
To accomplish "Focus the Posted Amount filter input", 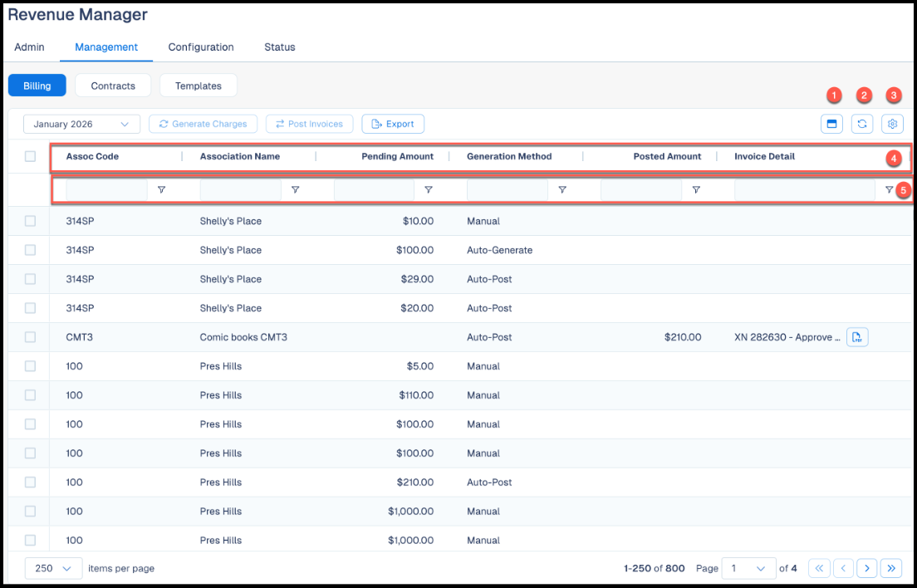I will point(641,190).
